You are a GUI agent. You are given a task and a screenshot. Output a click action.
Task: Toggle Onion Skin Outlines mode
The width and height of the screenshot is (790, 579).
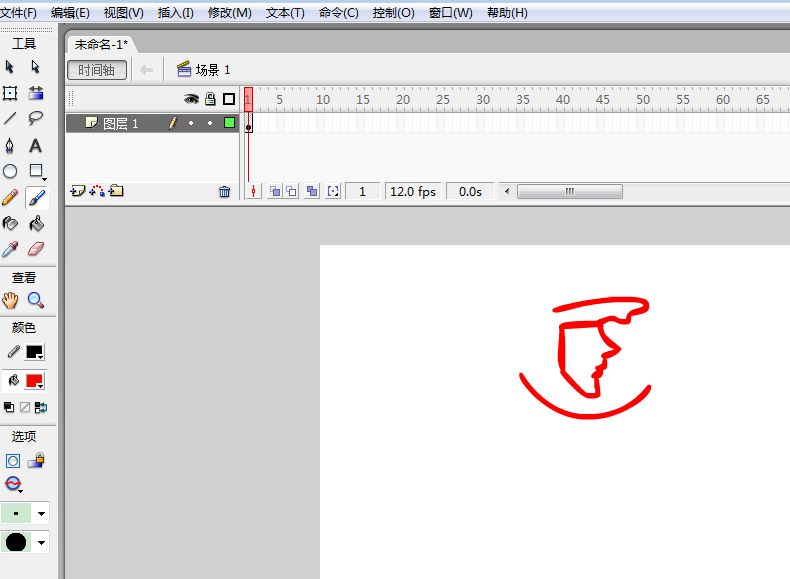(x=291, y=191)
